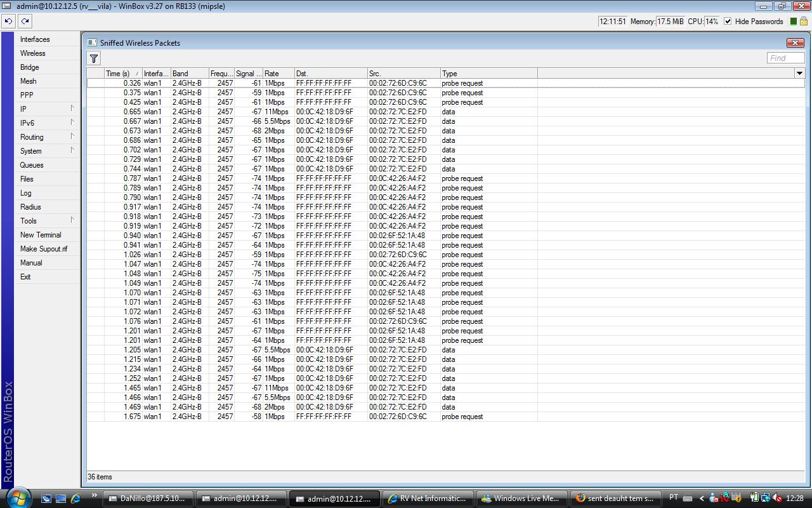Image resolution: width=812 pixels, height=508 pixels.
Task: Select the probe request row at time 0.787
Action: pos(445,178)
